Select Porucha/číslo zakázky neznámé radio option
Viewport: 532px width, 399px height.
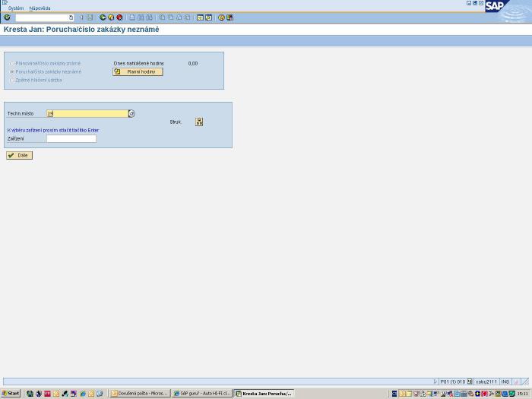point(12,71)
